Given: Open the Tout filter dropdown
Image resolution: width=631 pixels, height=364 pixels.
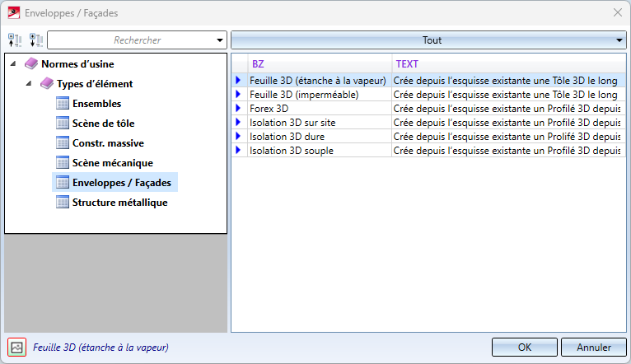Looking at the screenshot, I should click(x=428, y=40).
